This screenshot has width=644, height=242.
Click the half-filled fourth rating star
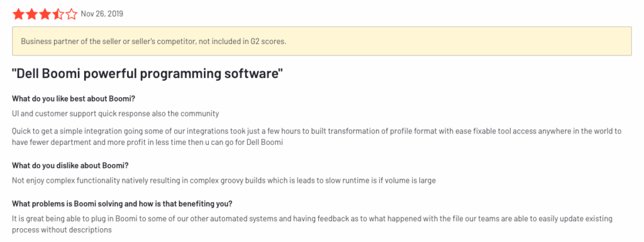58,14
